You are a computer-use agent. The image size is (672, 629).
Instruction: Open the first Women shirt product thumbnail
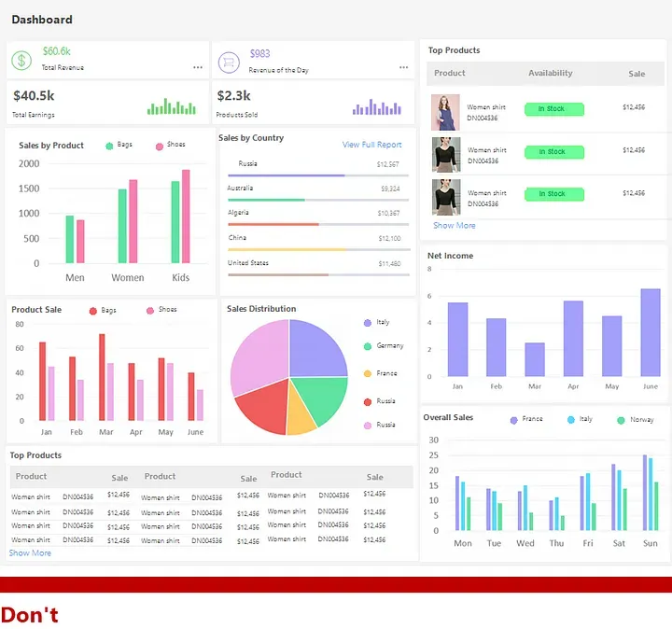point(445,112)
